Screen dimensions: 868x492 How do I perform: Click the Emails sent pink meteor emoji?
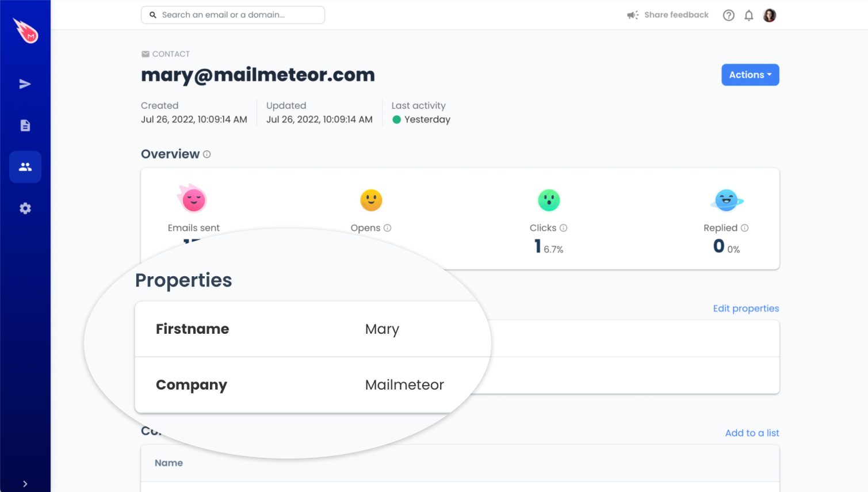(193, 199)
